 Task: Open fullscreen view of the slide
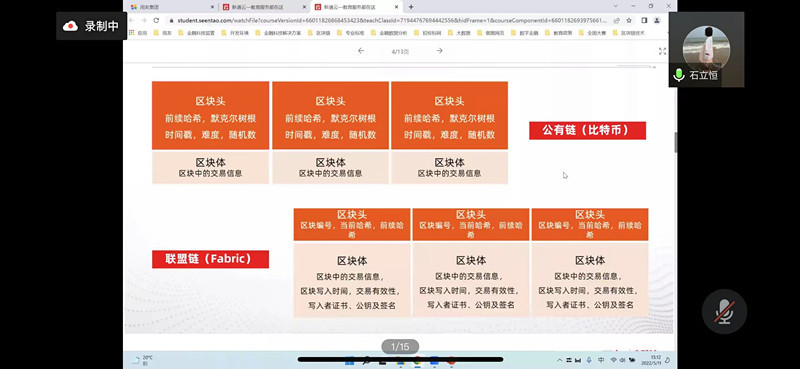click(662, 51)
